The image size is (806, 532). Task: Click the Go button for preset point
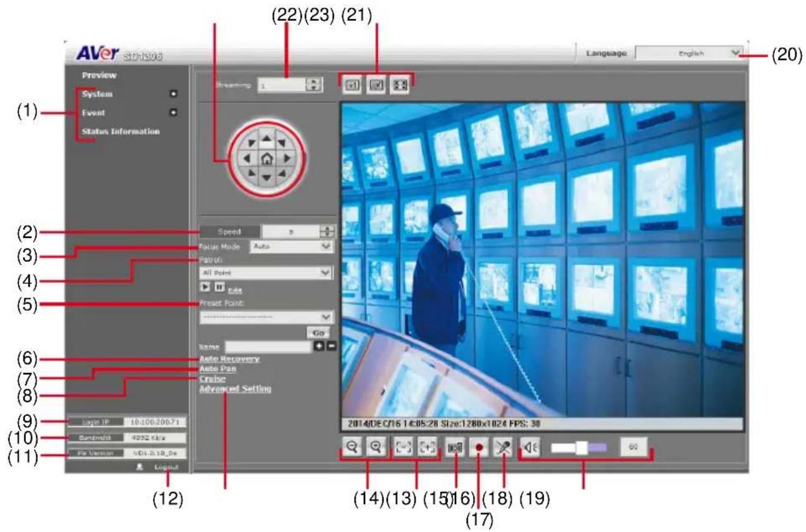(318, 332)
